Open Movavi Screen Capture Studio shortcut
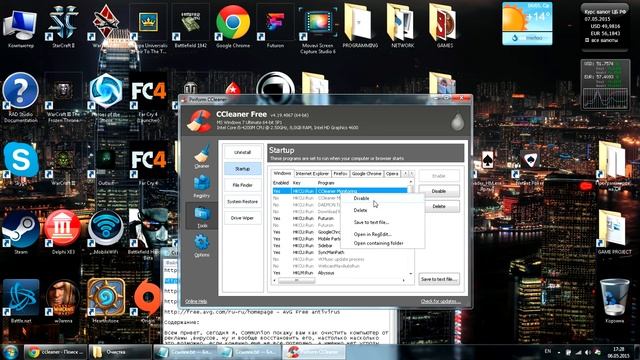Viewport: 640px width, 360px height. (x=318, y=29)
